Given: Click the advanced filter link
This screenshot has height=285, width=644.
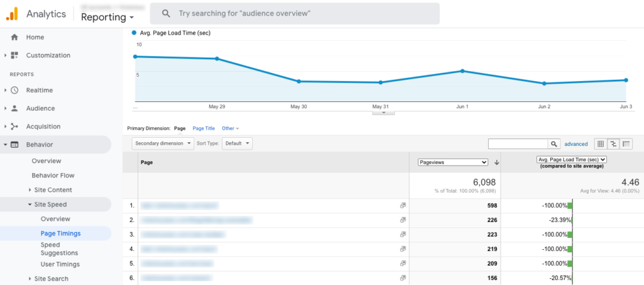Looking at the screenshot, I should click(x=575, y=144).
